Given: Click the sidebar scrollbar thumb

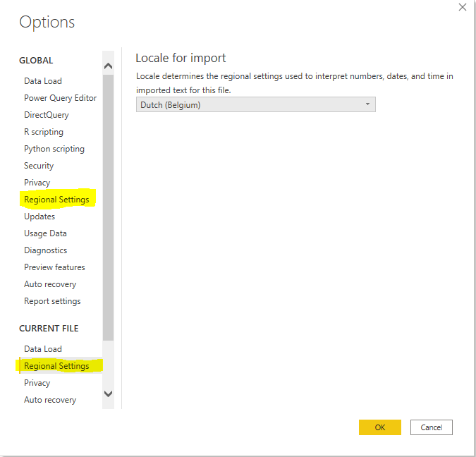Looking at the screenshot, I should tap(108, 207).
